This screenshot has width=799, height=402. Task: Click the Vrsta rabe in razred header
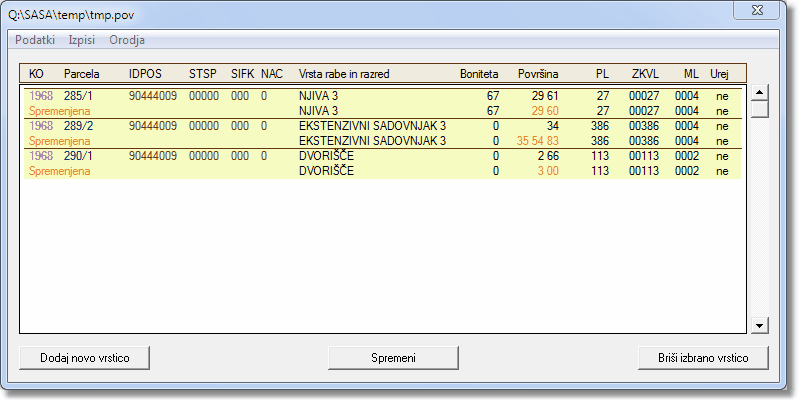tap(344, 74)
